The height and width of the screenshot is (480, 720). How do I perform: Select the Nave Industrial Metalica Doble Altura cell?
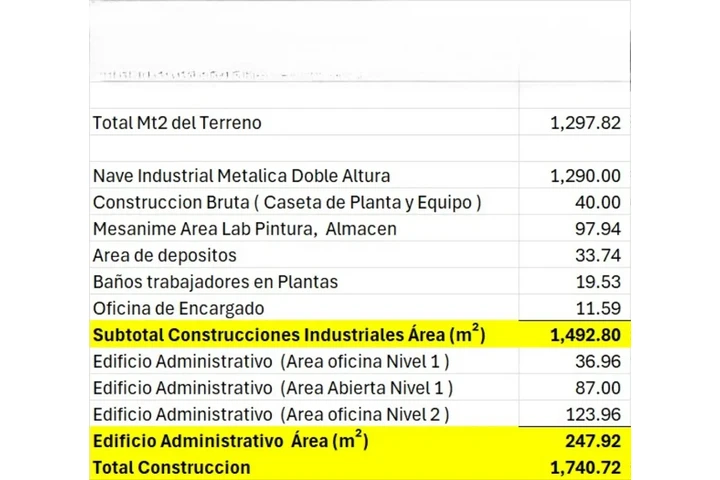click(241, 176)
